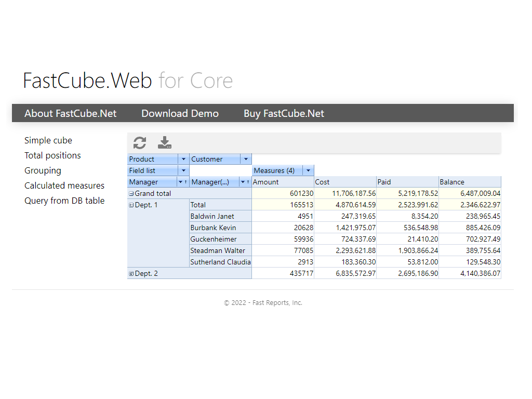The height and width of the screenshot is (399, 532).
Task: Go to Download Demo in navigation bar
Action: (x=180, y=113)
